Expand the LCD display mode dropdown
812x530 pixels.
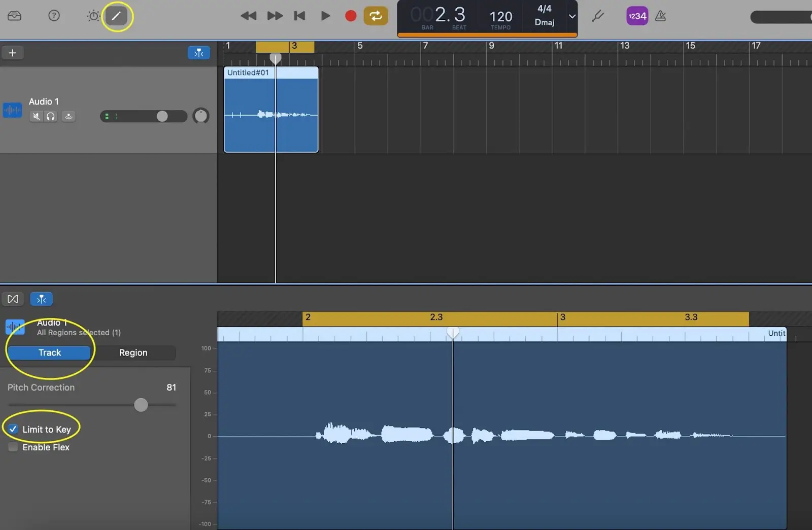pyautogui.click(x=572, y=16)
